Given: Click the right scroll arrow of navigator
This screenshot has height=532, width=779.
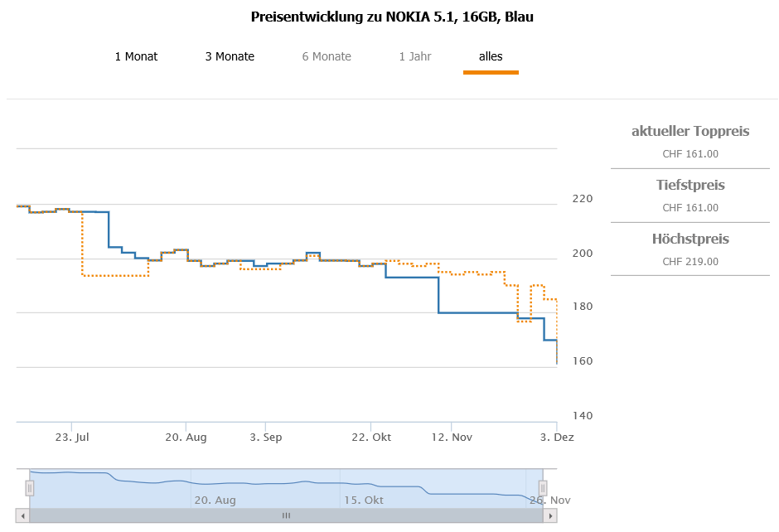Looking at the screenshot, I should (549, 515).
